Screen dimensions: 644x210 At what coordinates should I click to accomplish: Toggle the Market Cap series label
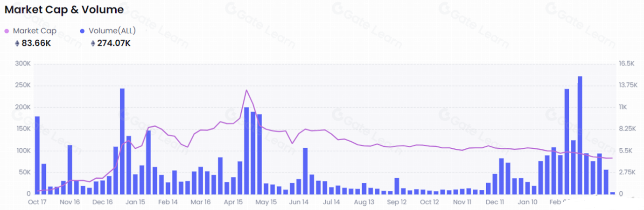pos(35,31)
